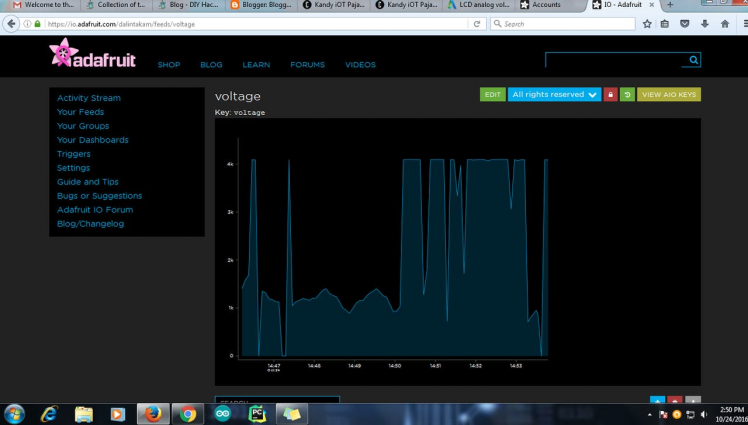Image resolution: width=748 pixels, height=425 pixels.
Task: Click the voltage chart area
Action: click(457, 252)
